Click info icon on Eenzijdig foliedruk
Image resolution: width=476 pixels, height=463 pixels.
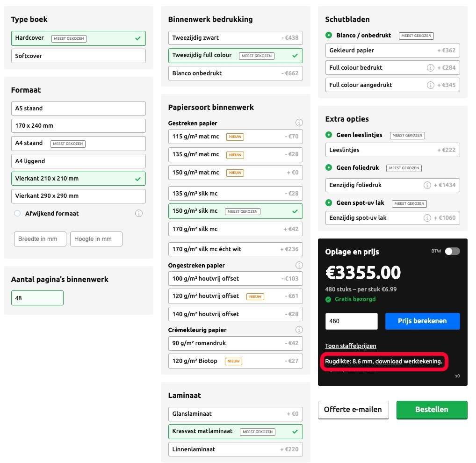(427, 185)
